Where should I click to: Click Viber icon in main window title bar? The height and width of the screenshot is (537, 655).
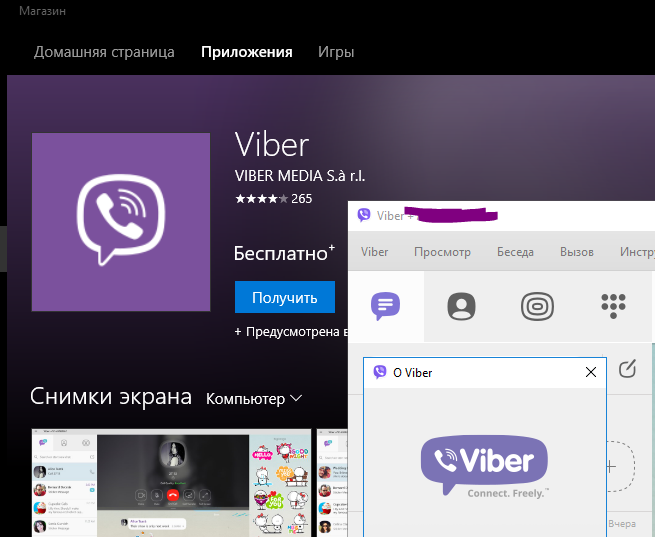(x=364, y=215)
